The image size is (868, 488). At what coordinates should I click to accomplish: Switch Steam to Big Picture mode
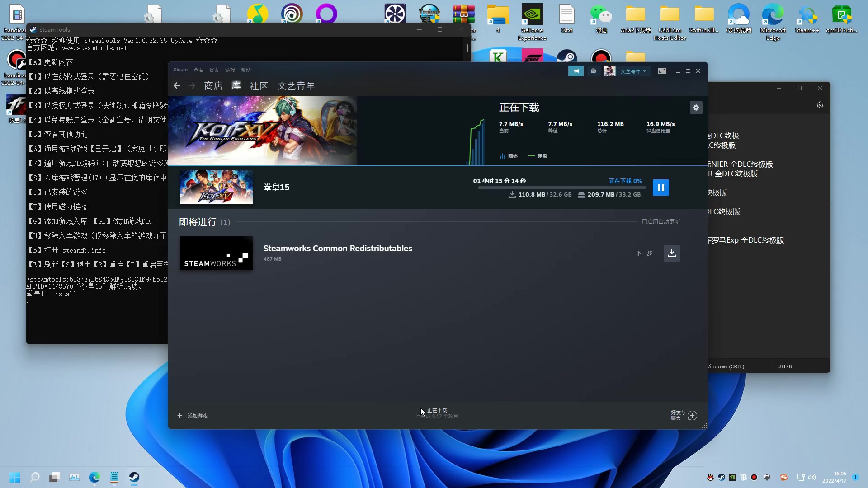(662, 71)
